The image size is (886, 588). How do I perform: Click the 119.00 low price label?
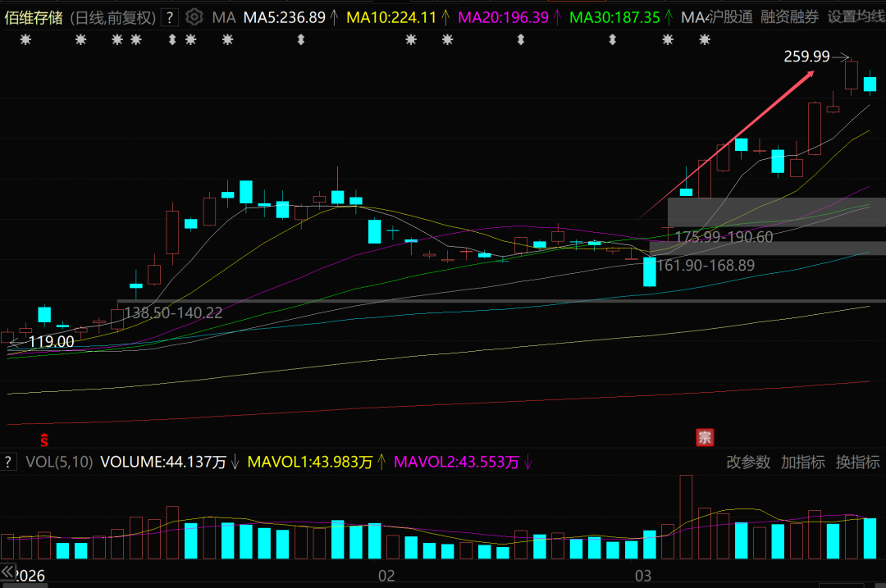pos(52,342)
